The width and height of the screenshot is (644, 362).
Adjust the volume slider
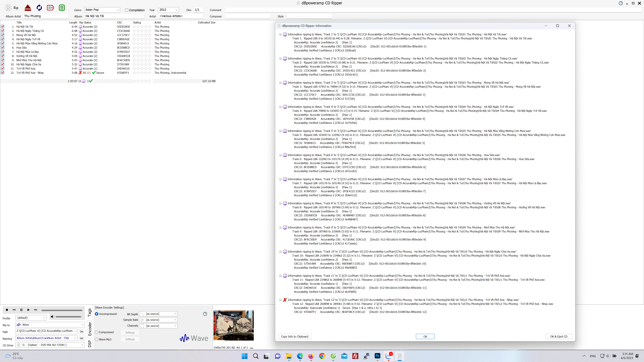[x=68, y=317]
